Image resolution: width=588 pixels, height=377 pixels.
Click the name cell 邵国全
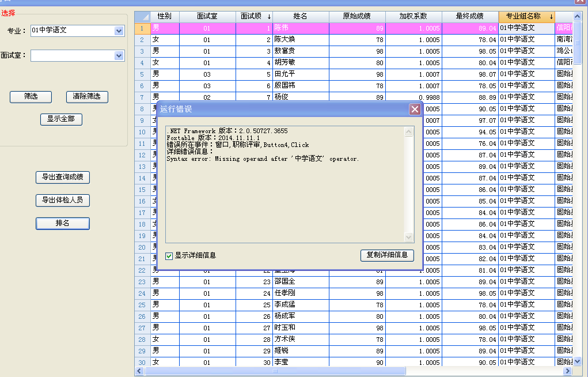pyautogui.click(x=301, y=282)
